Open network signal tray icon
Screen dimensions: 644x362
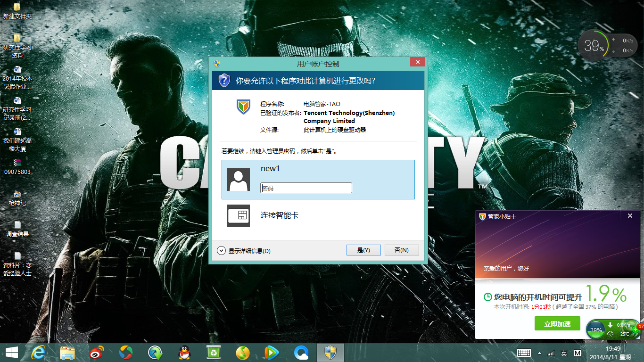pyautogui.click(x=551, y=353)
